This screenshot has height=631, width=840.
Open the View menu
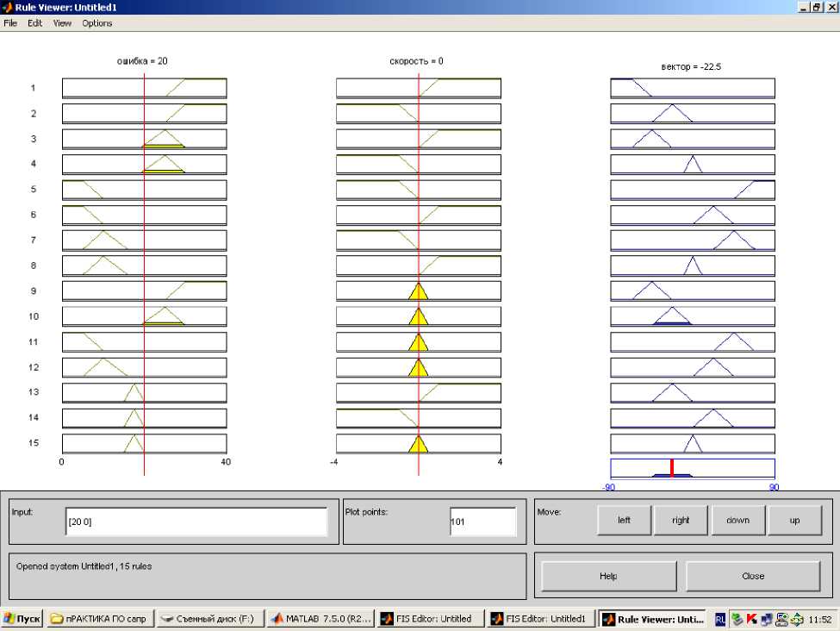click(62, 23)
